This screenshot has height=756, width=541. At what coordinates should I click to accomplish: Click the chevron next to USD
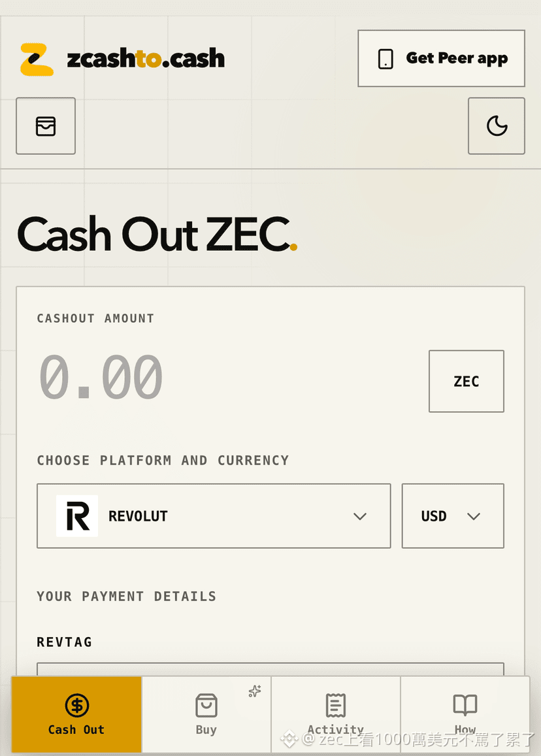474,516
